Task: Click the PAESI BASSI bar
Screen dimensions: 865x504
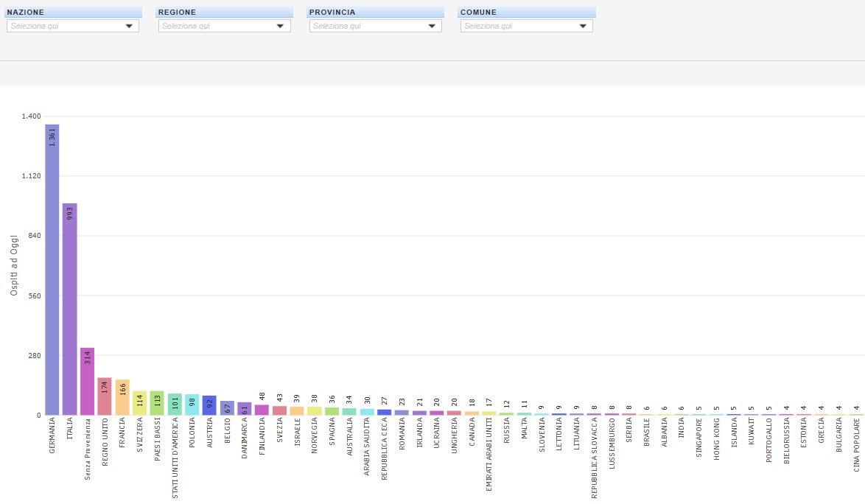Action: click(x=157, y=403)
